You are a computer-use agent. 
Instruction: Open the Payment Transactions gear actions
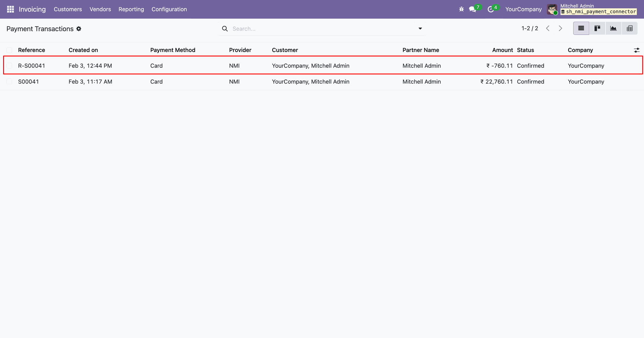point(79,29)
